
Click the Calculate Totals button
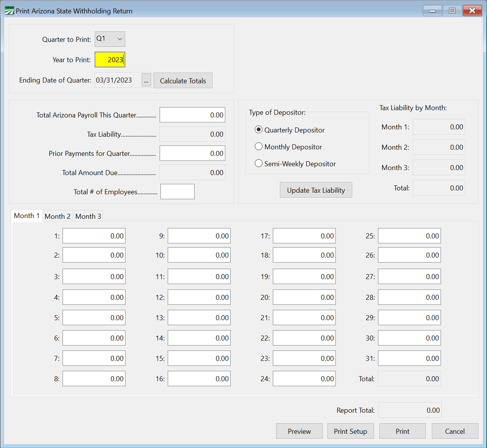coord(183,80)
